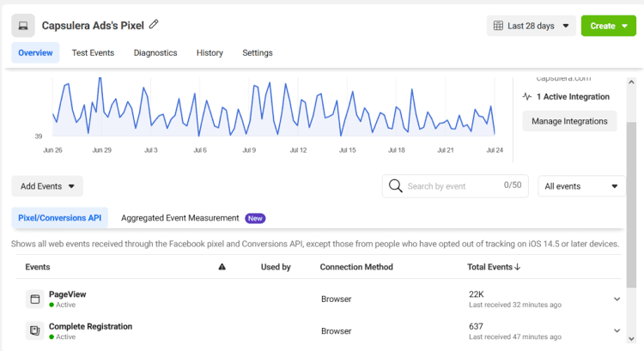
Task: Click the PageView event icon
Action: (x=35, y=299)
